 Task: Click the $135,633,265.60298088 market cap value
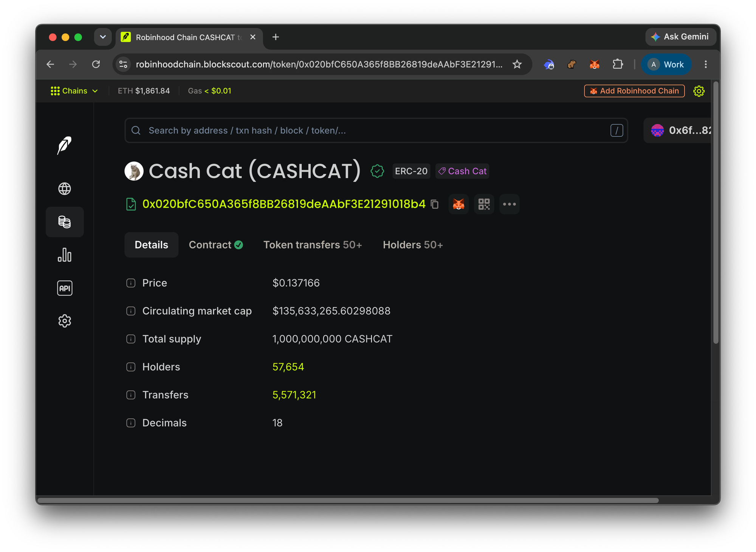(x=332, y=311)
